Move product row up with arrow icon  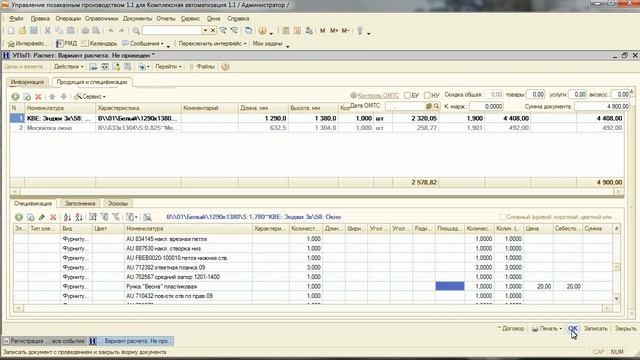[52, 97]
